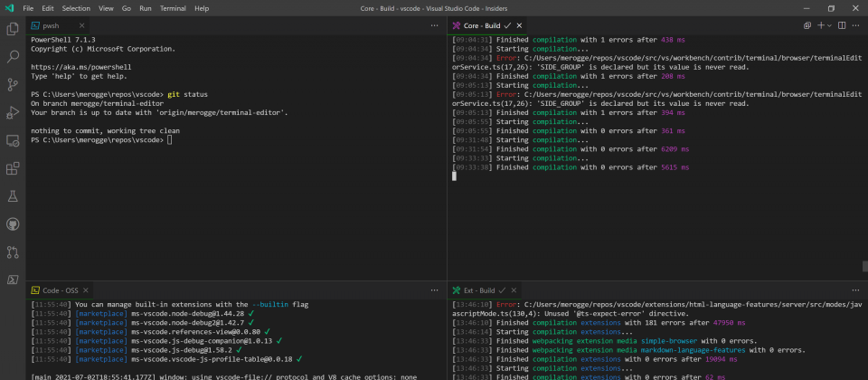868x380 pixels.
Task: Click the Core - Build terminal scrollbar thumb
Action: tap(864, 266)
